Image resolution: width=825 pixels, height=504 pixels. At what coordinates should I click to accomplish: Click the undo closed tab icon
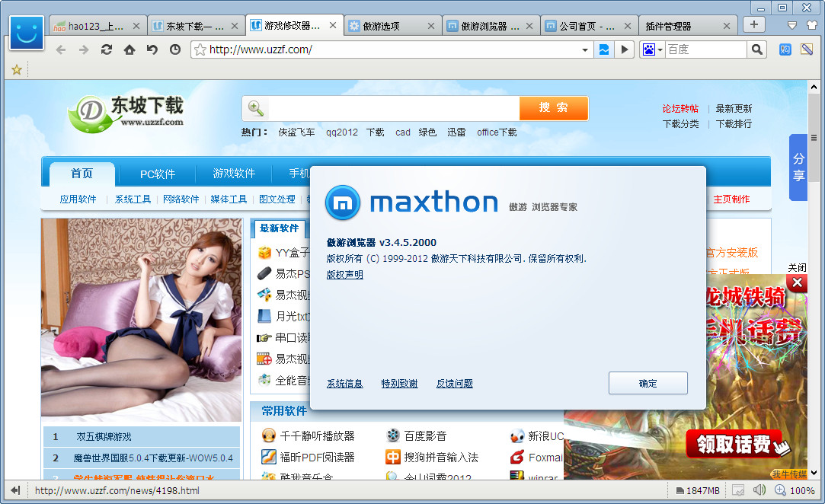coord(152,49)
